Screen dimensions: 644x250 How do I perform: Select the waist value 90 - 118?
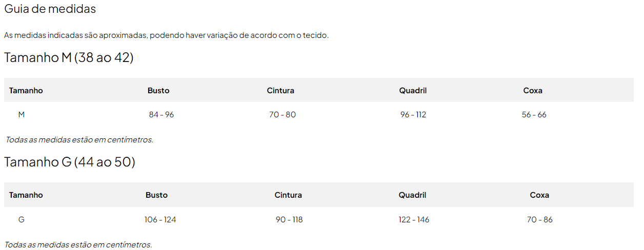[289, 220]
